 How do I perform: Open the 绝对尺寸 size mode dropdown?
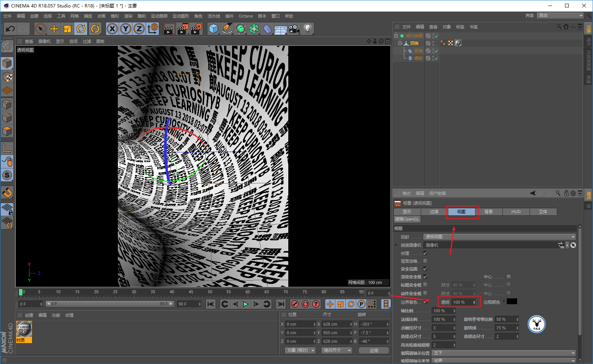(337, 350)
